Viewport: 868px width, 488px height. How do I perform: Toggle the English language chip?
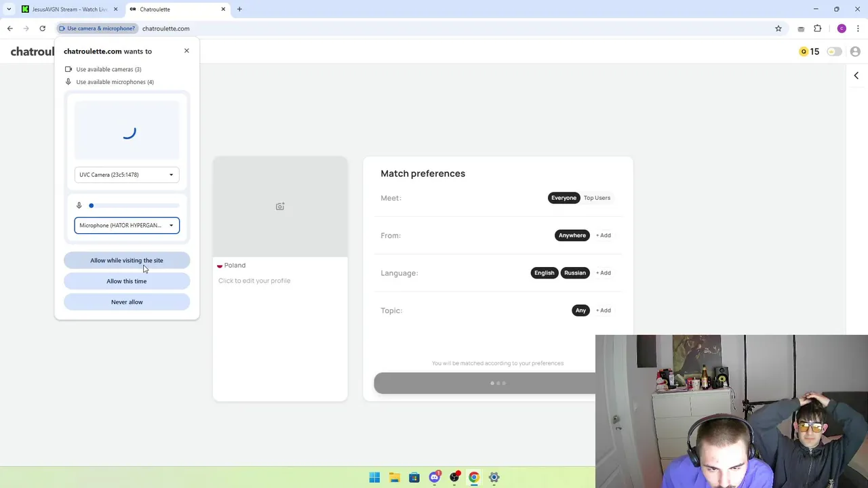[544, 273]
